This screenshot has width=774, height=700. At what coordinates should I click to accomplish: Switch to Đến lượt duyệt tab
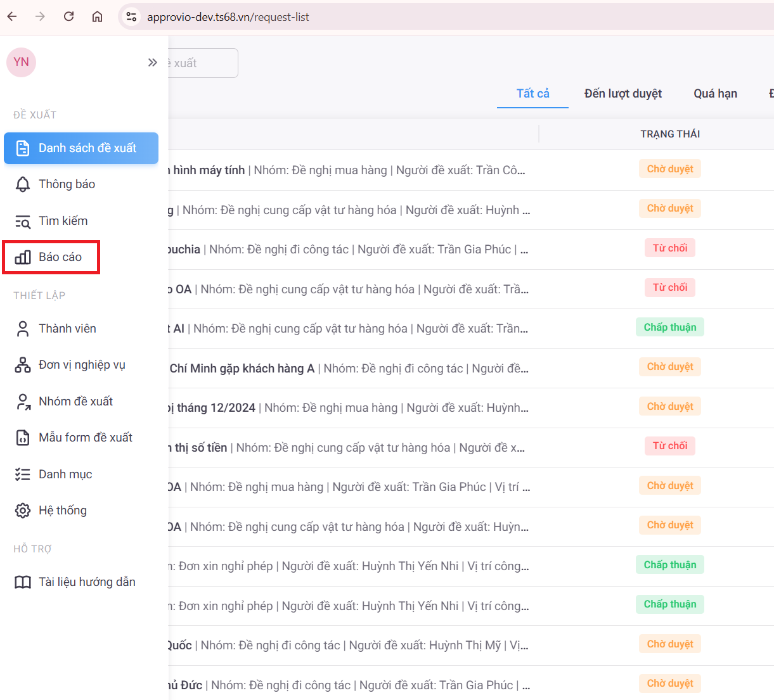(x=622, y=94)
